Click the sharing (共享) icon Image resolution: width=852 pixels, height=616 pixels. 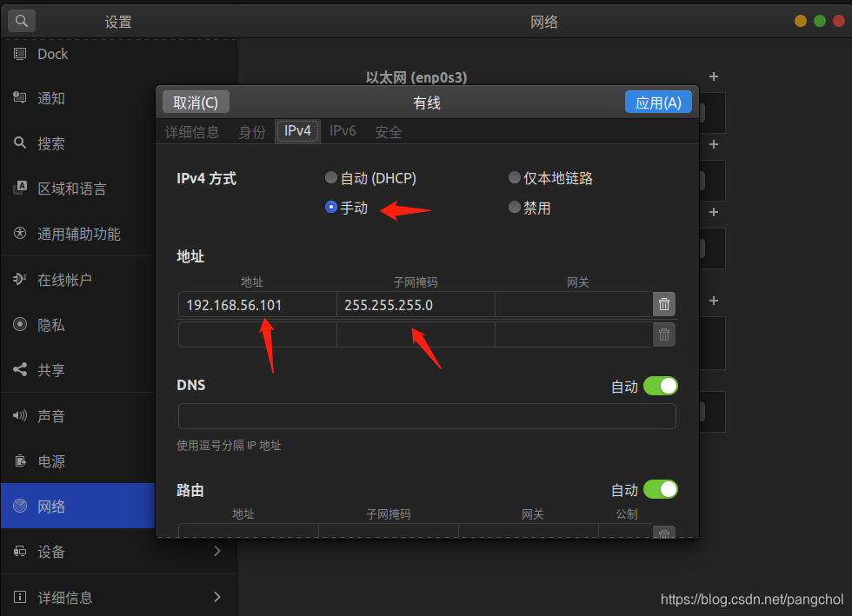pyautogui.click(x=20, y=369)
